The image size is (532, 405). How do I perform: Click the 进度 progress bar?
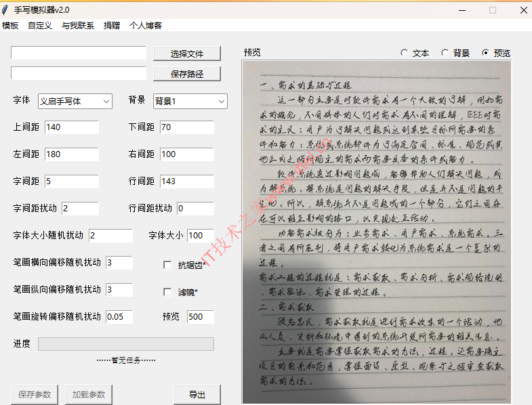point(126,344)
